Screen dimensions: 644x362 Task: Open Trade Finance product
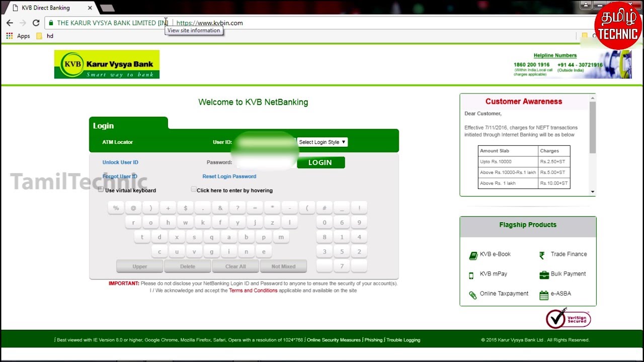pyautogui.click(x=562, y=254)
